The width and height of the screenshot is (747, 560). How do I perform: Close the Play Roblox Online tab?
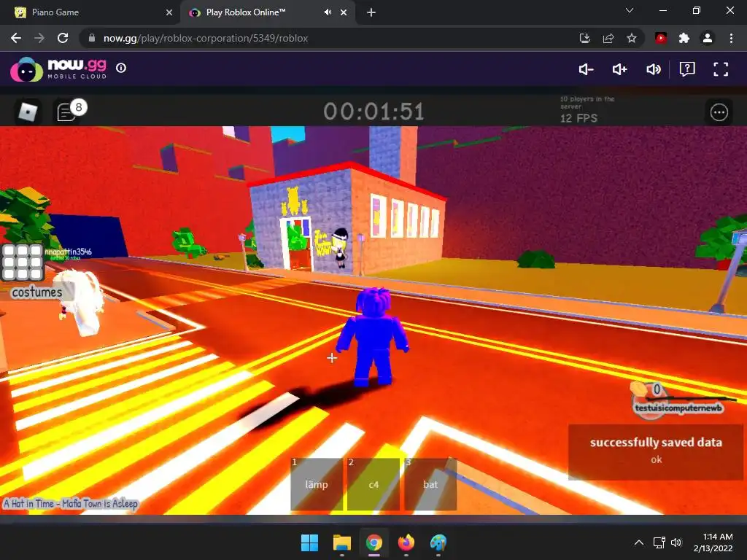click(344, 12)
